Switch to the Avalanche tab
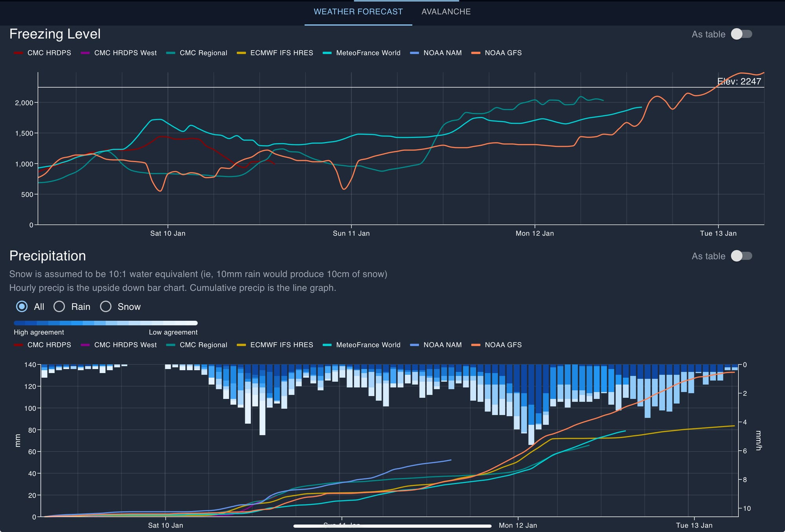The width and height of the screenshot is (785, 532). (445, 12)
